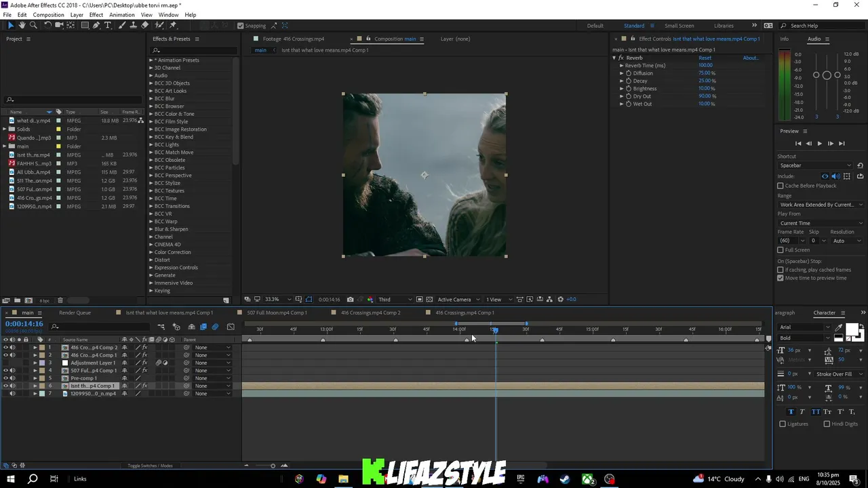Image resolution: width=868 pixels, height=488 pixels.
Task: Jump to the first frame preview button
Action: pyautogui.click(x=797, y=144)
